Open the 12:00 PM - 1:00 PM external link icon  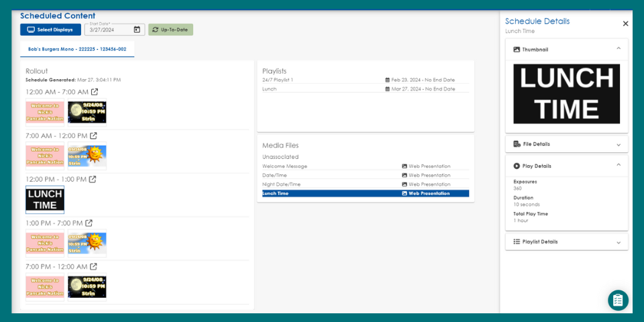click(93, 179)
